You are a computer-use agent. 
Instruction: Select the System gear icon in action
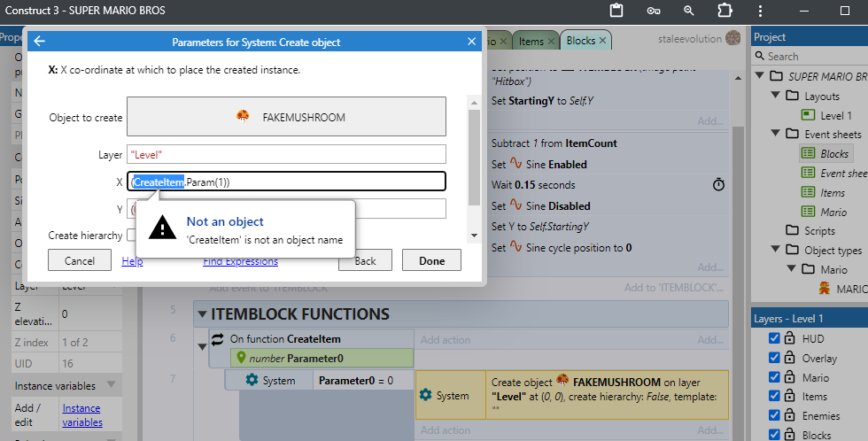426,395
